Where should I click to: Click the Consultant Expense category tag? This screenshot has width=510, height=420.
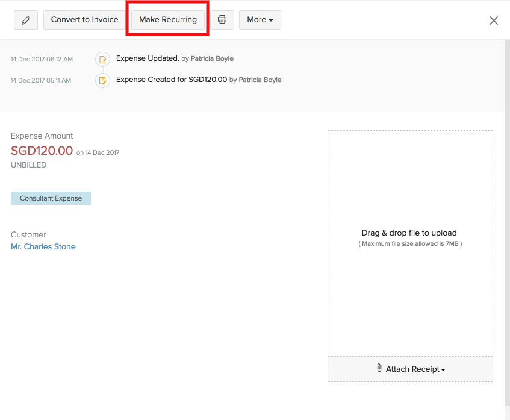point(51,198)
